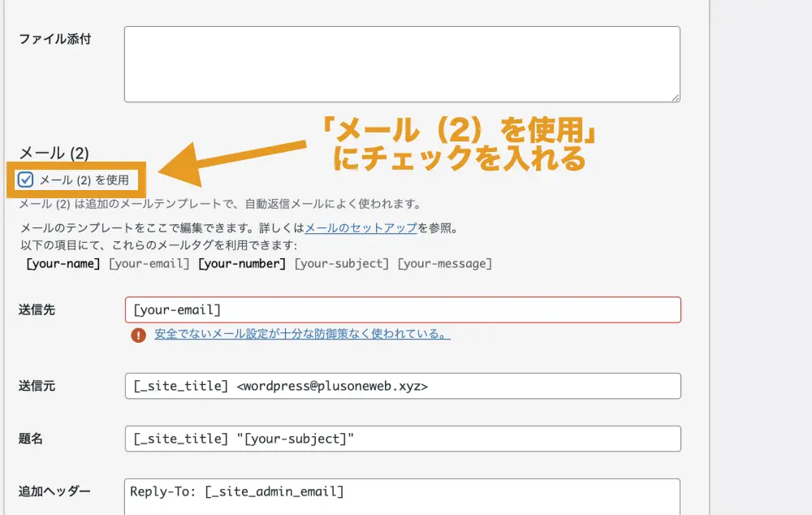Viewport: 812px width, 515px height.
Task: Click the 送信元 field with wordpress@plusoneweb.xyz
Action: tap(402, 386)
